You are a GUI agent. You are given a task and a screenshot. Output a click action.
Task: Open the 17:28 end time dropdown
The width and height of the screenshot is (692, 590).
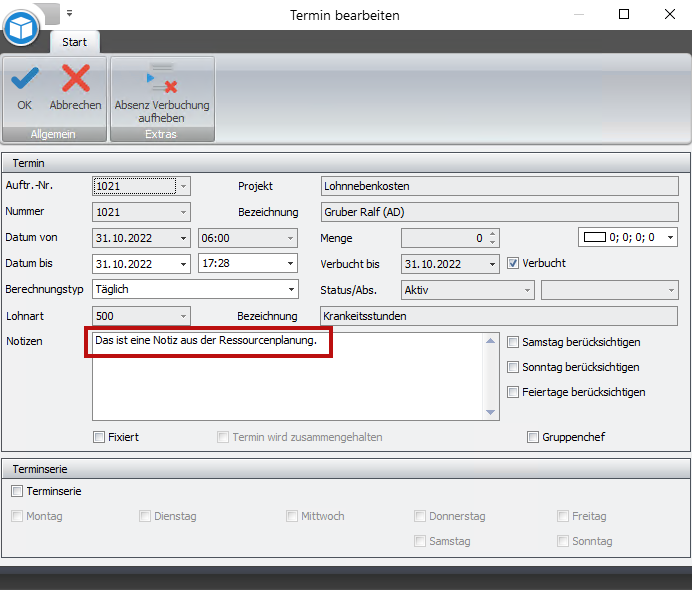click(290, 263)
